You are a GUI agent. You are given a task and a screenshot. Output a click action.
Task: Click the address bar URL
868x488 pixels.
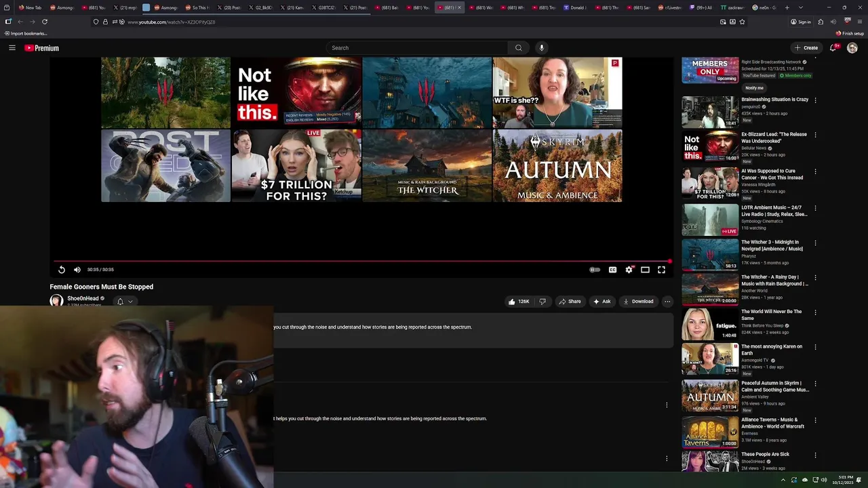point(172,22)
